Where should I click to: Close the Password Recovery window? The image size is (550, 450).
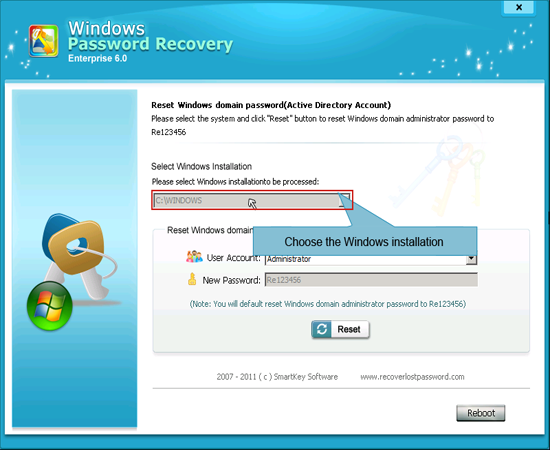(x=519, y=7)
